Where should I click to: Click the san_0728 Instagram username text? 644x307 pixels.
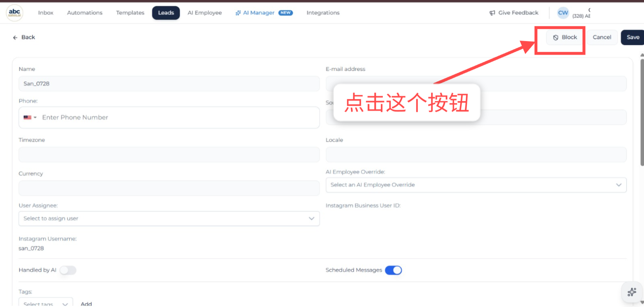[x=31, y=248]
